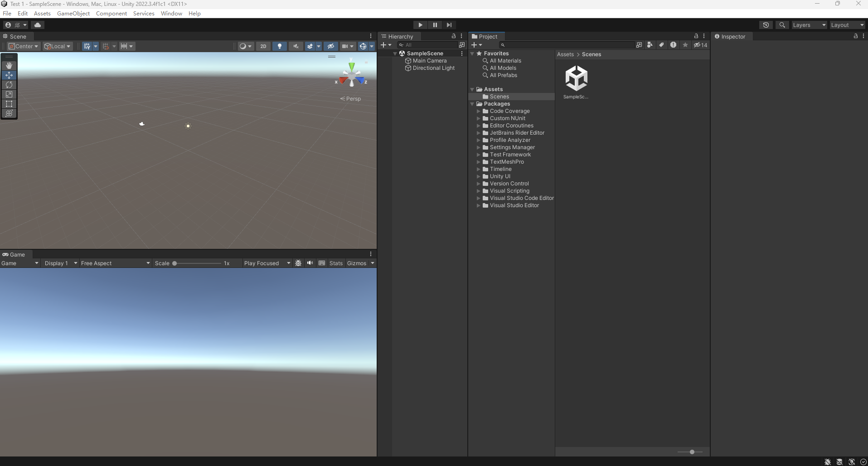Image resolution: width=868 pixels, height=466 pixels.
Task: Select the Rotate tool
Action: click(x=9, y=84)
